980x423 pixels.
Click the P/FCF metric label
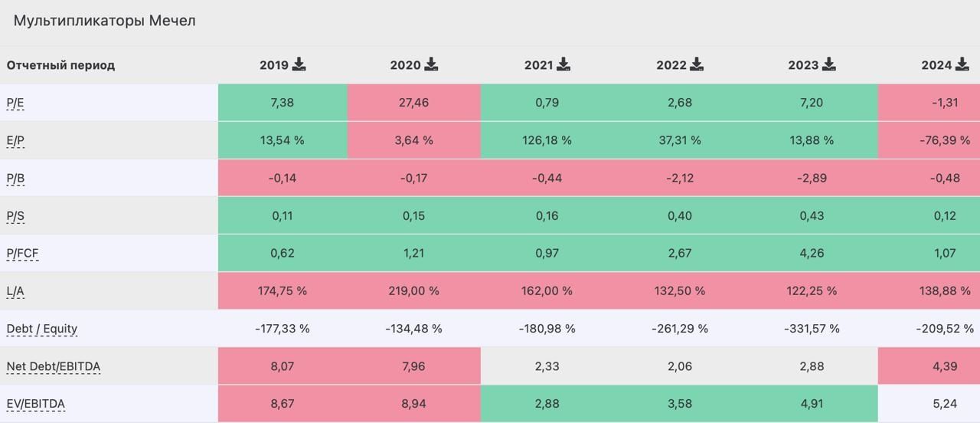pos(22,254)
